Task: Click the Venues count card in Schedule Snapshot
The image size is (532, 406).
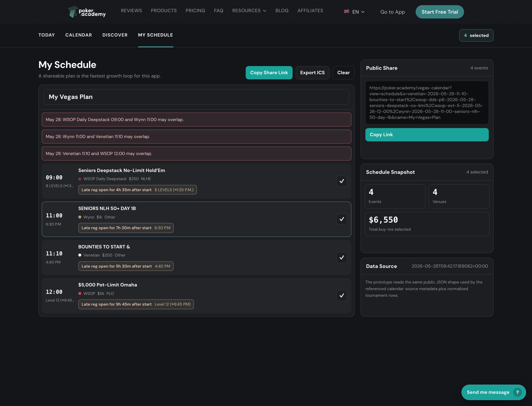Action: pyautogui.click(x=459, y=197)
